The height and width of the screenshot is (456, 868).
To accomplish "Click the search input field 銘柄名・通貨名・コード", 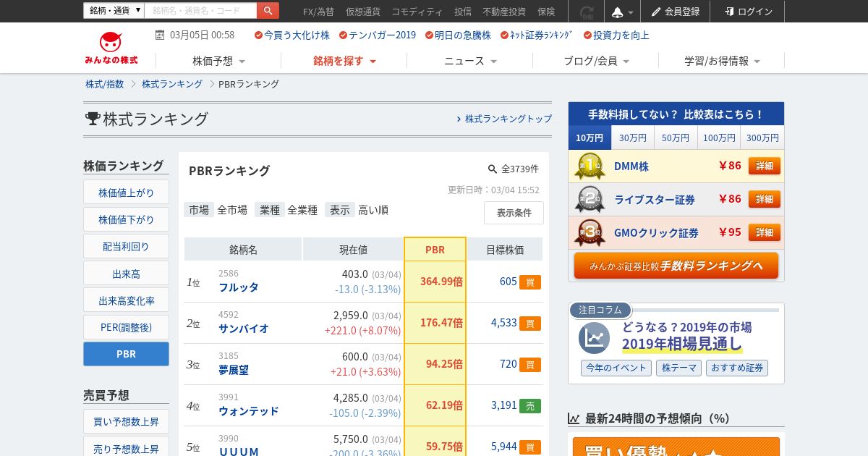I will pos(201,11).
